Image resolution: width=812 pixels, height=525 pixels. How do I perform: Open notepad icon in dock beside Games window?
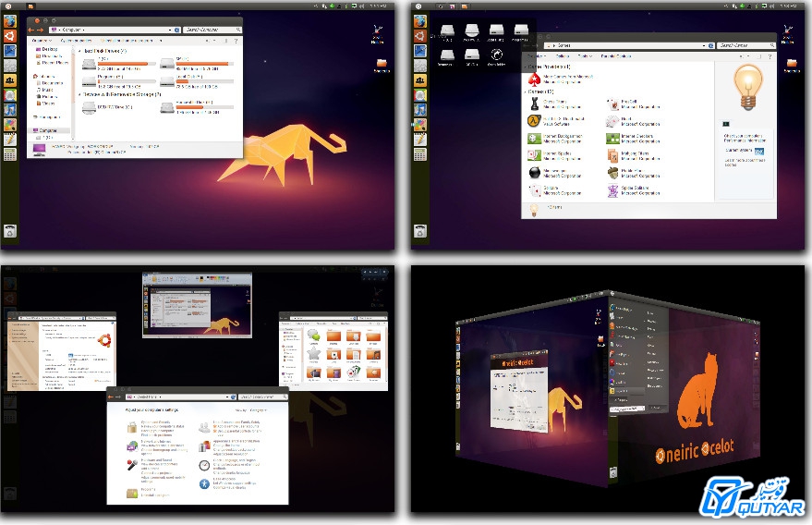pyautogui.click(x=420, y=140)
